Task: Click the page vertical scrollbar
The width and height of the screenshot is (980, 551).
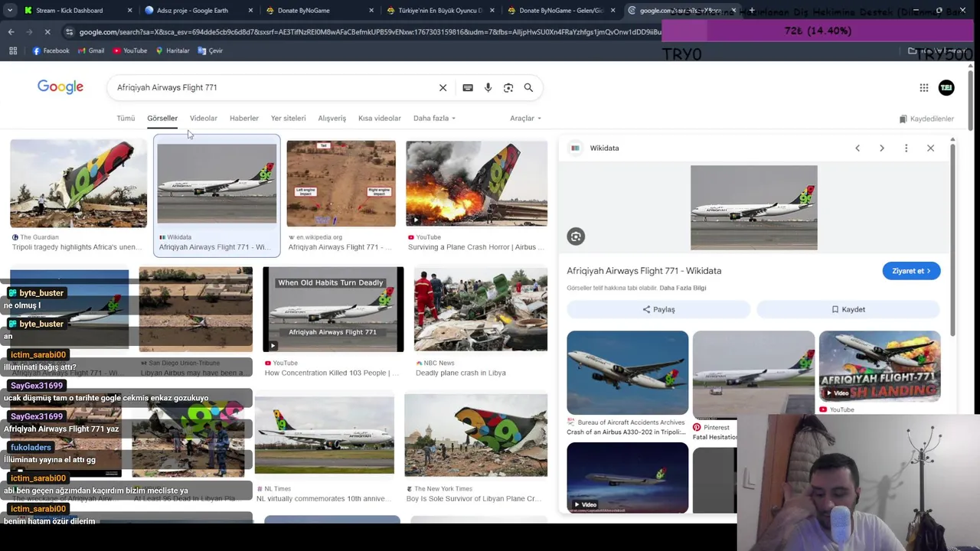Action: 971,99
